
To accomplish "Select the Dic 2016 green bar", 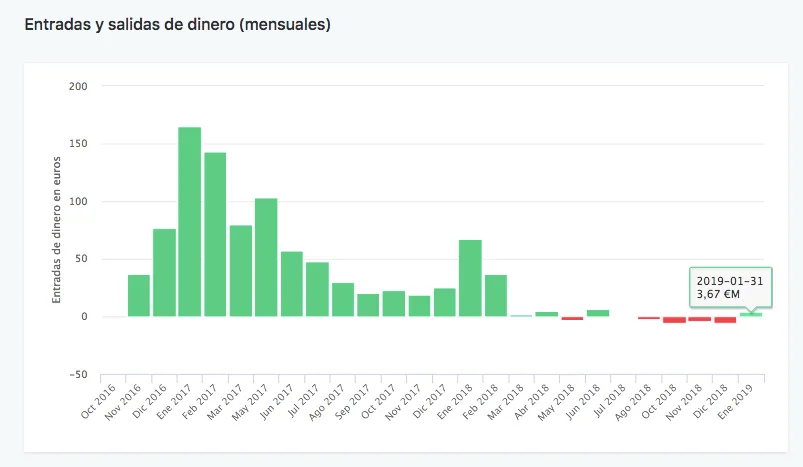I will click(x=164, y=273).
